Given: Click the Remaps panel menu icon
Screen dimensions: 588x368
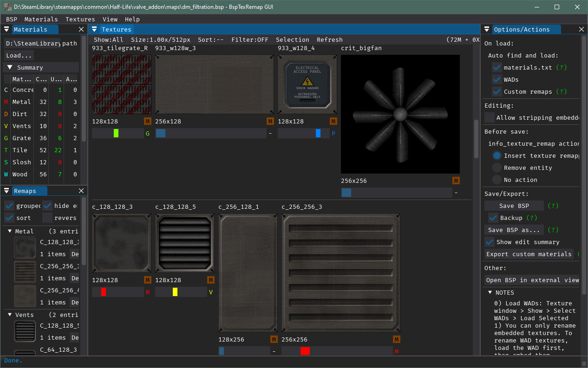Looking at the screenshot, I should [x=7, y=190].
